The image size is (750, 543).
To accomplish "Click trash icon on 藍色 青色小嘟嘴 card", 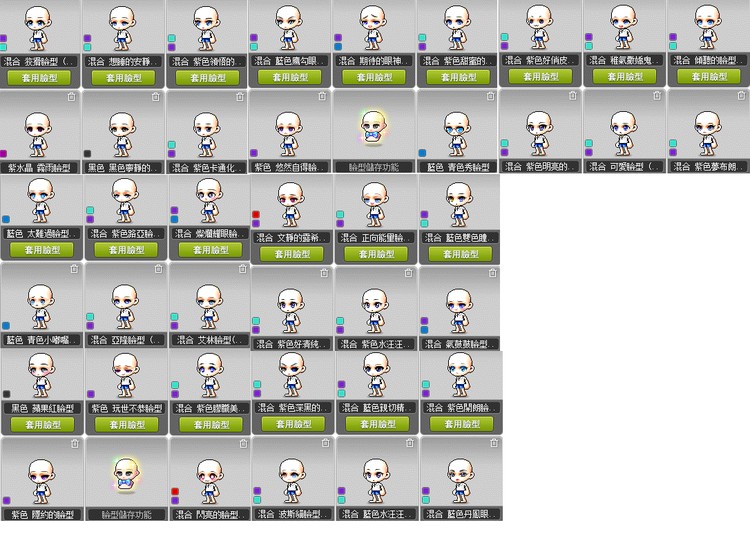I will pos(74,269).
